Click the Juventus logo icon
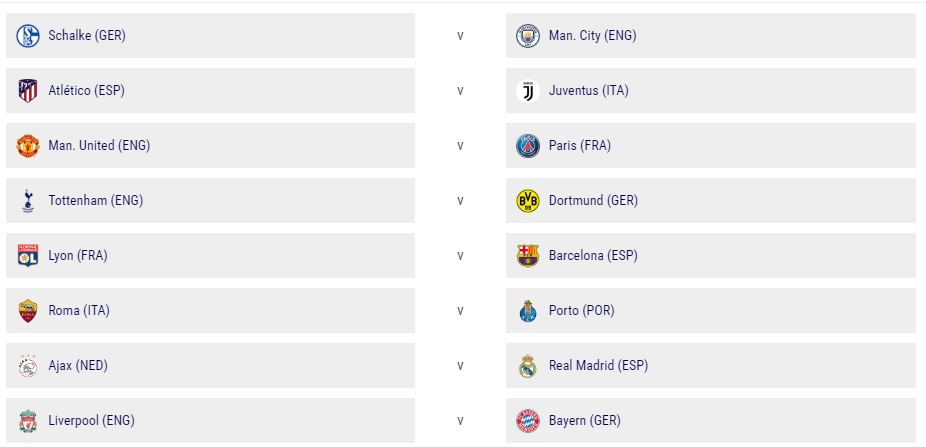 click(x=527, y=91)
